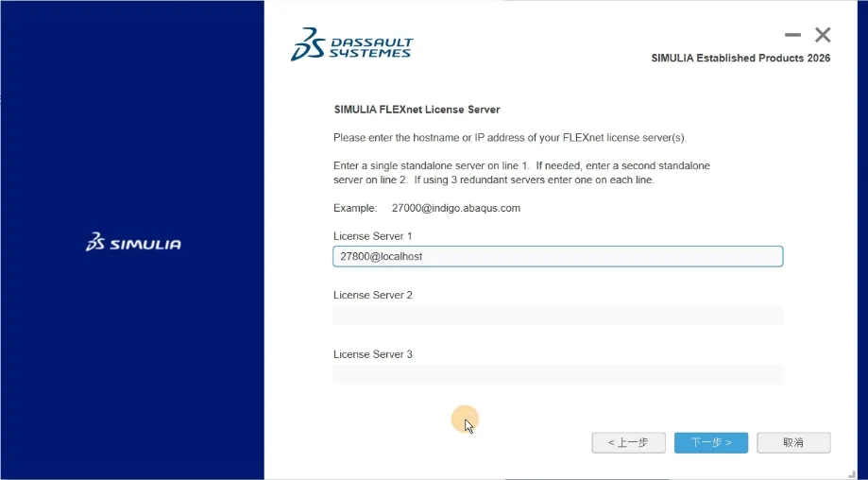Click the Dassault Systemes logo

352,44
